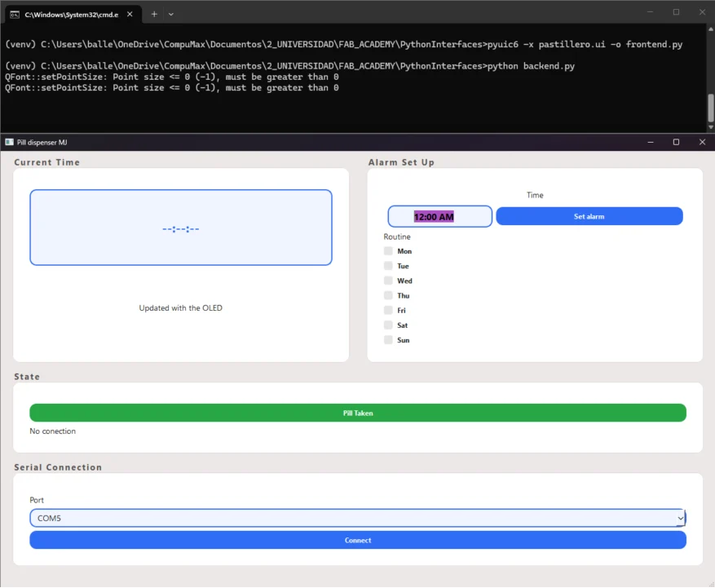Maximize the terminal window
Image resolution: width=715 pixels, height=588 pixels.
(676, 12)
